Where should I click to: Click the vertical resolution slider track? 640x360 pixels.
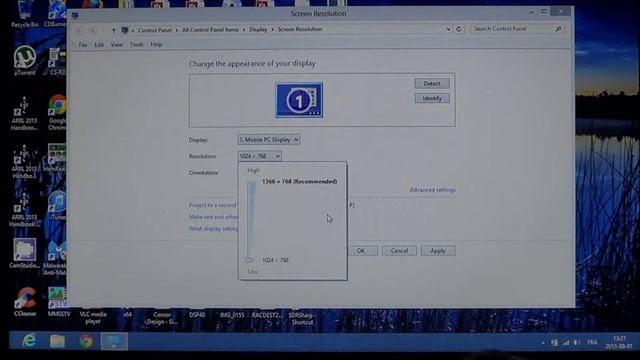point(251,220)
